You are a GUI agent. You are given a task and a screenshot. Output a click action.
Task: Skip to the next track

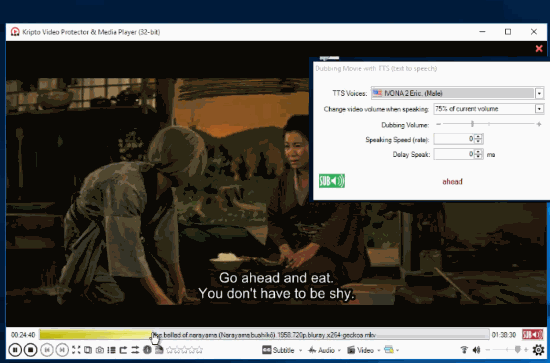click(62, 350)
